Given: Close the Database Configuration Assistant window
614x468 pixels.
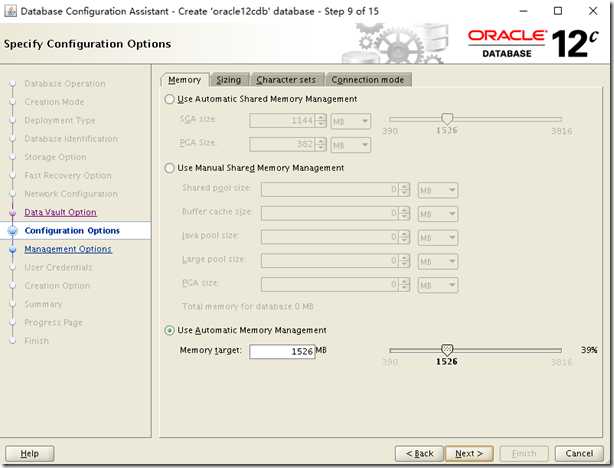Looking at the screenshot, I should pos(593,11).
